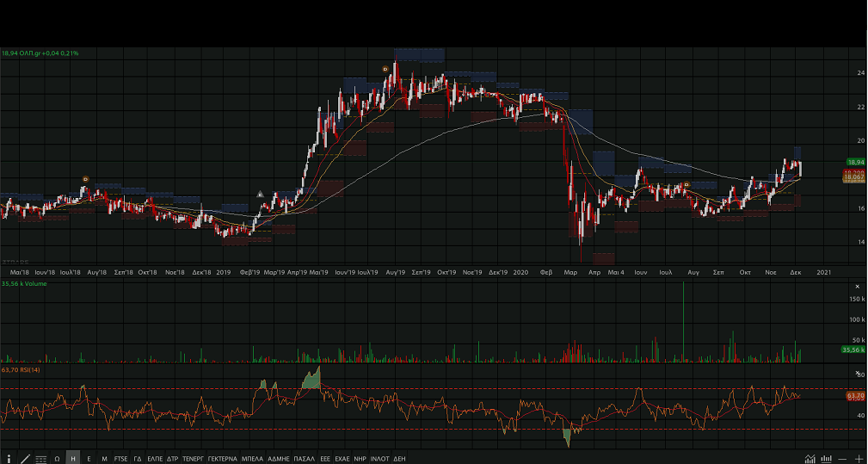The width and height of the screenshot is (868, 464).
Task: Zoom in using the plus icon
Action: [859, 459]
